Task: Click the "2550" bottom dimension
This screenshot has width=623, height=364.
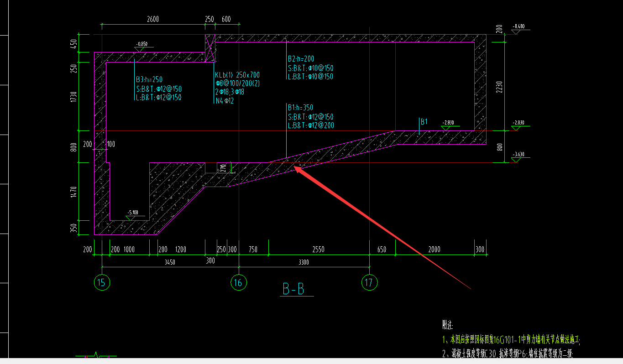Action: 318,250
